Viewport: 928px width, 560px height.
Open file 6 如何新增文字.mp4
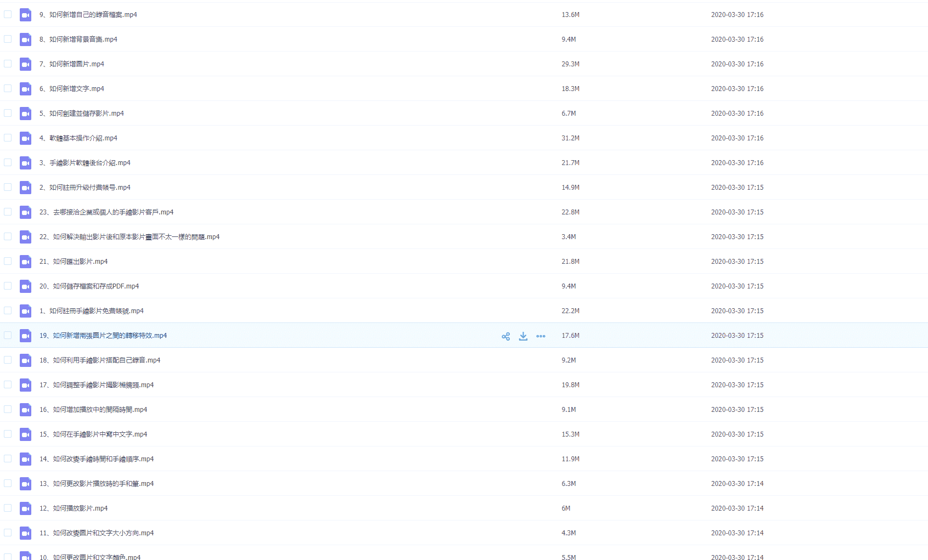(x=72, y=89)
